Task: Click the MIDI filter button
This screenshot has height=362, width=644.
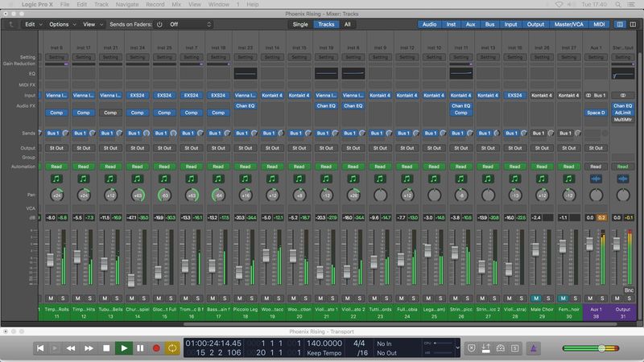Action: pyautogui.click(x=599, y=24)
